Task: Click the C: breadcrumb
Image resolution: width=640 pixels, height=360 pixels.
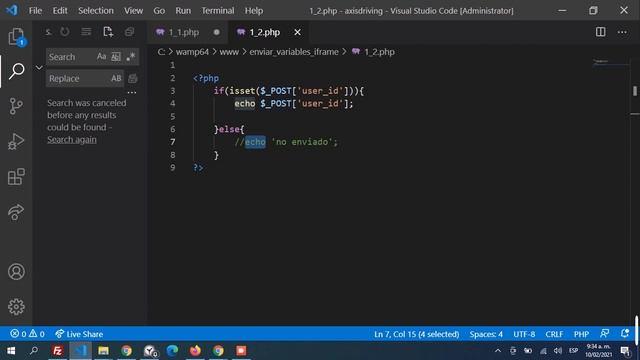Action: point(161,52)
